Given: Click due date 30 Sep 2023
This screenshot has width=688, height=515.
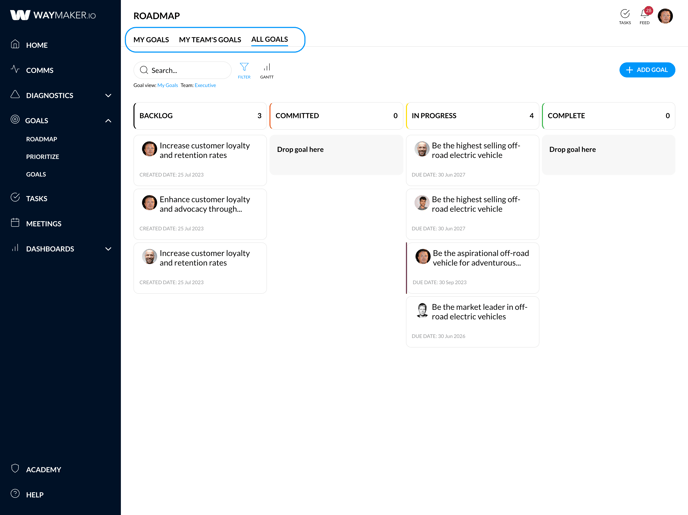Looking at the screenshot, I should [440, 283].
